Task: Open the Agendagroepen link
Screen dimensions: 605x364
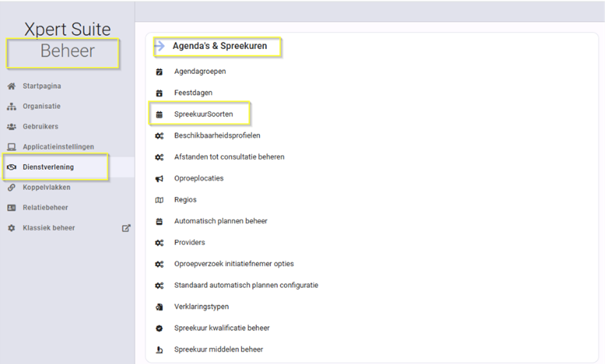Action: coord(200,71)
